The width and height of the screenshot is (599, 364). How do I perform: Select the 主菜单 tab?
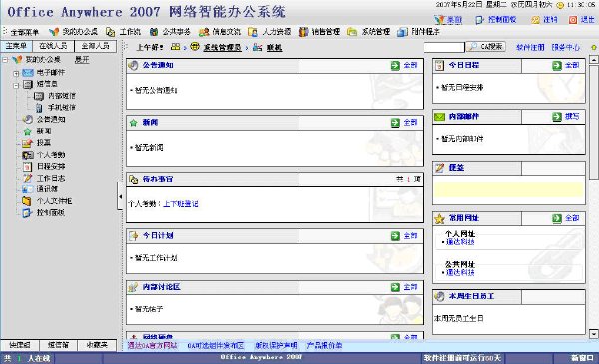[16, 46]
